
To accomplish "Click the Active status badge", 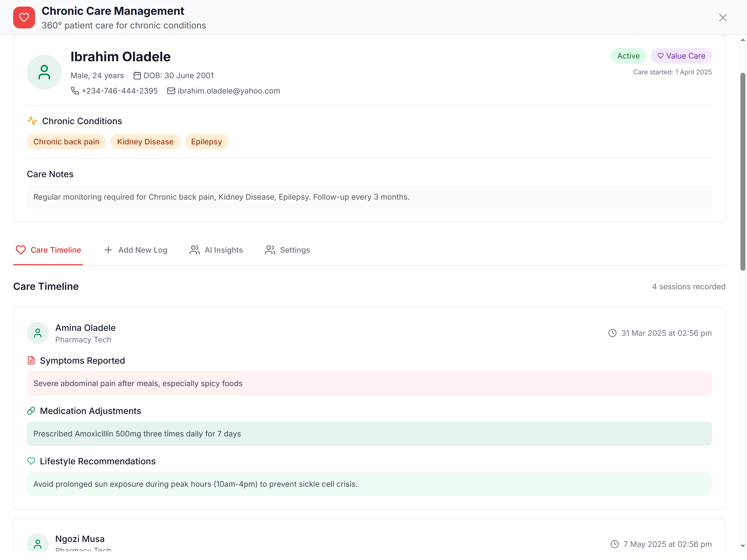I will 628,56.
